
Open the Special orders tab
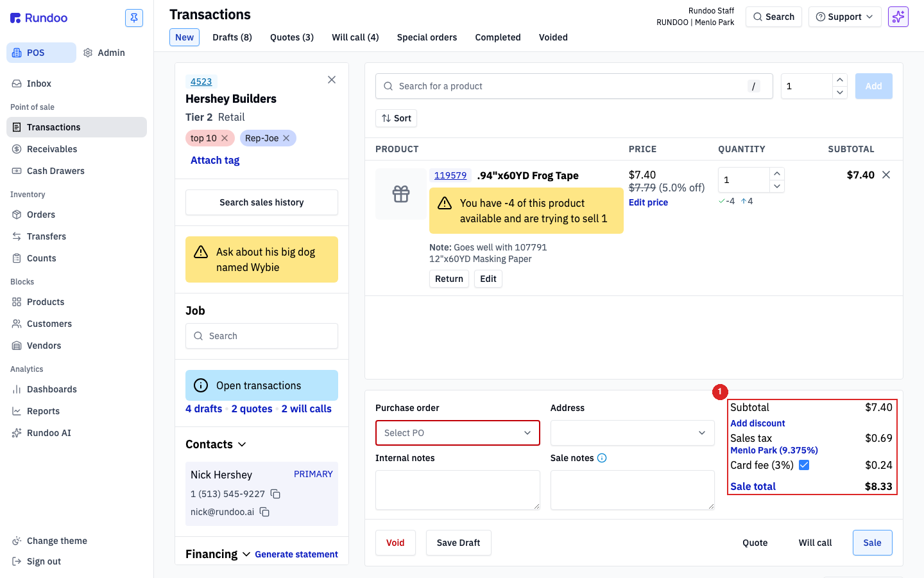pos(427,37)
